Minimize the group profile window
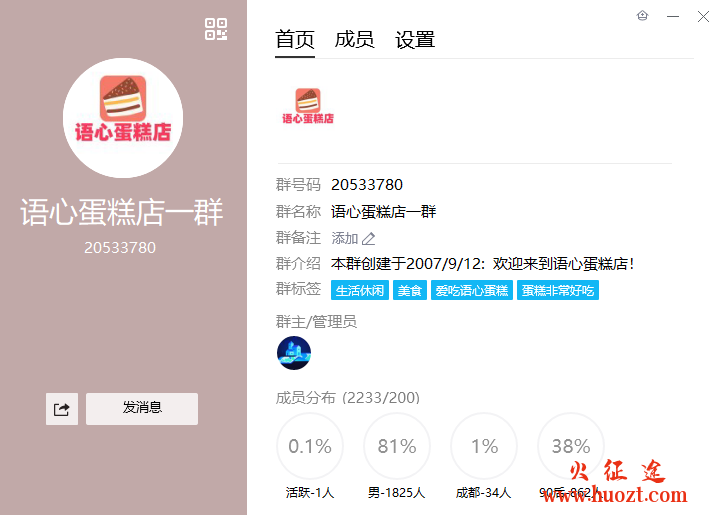Screen dimensions: 710x515 [x=673, y=16]
